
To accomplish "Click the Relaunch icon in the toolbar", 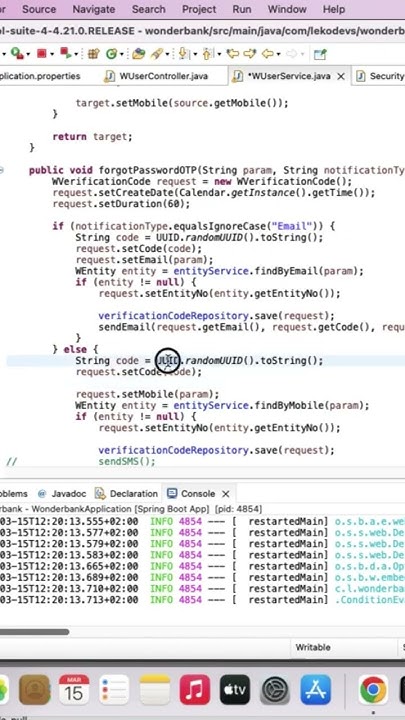I will (66, 54).
